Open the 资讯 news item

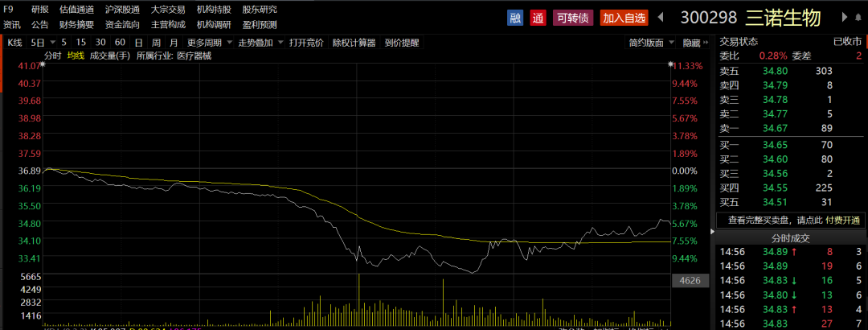tap(11, 24)
